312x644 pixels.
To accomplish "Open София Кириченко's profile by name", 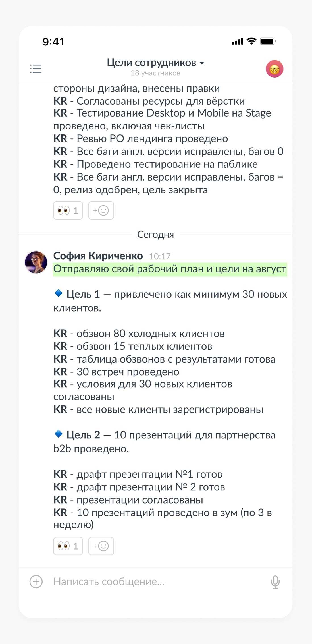I will (x=98, y=256).
